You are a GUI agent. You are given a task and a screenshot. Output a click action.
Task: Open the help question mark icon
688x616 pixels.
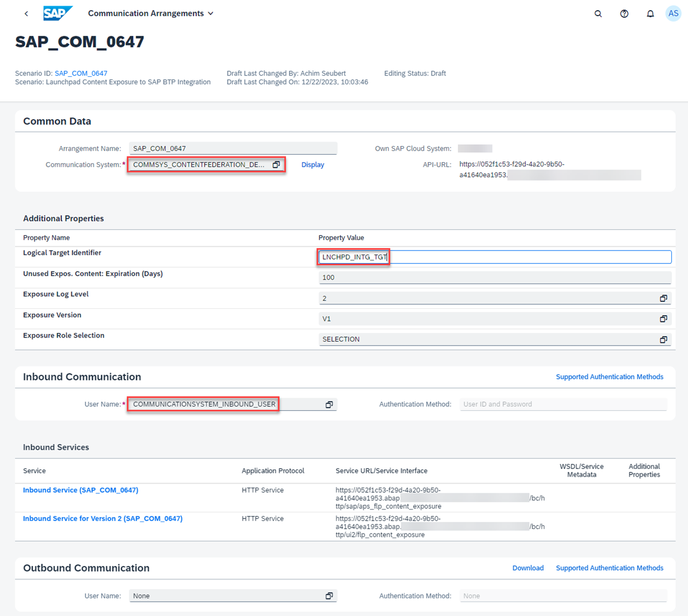pos(624,13)
